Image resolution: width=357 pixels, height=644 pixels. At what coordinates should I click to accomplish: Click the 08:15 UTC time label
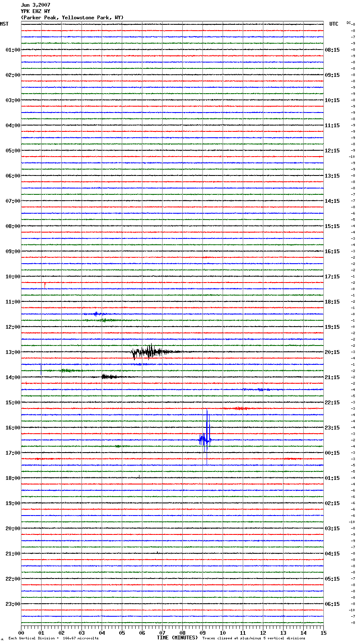[332, 50]
